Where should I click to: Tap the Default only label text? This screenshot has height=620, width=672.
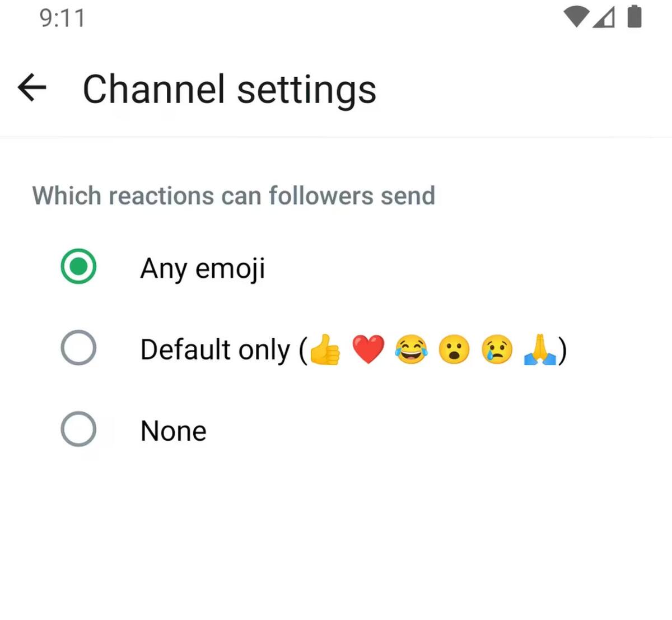(x=216, y=349)
